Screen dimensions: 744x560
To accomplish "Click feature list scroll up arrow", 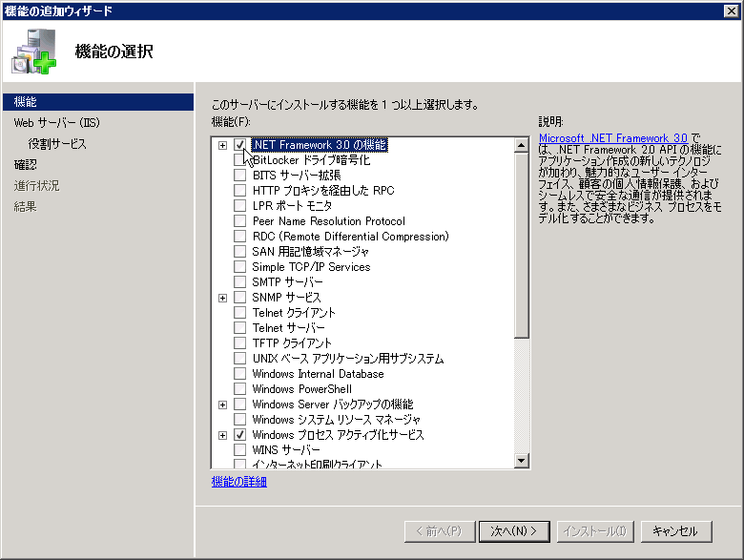I will (522, 145).
